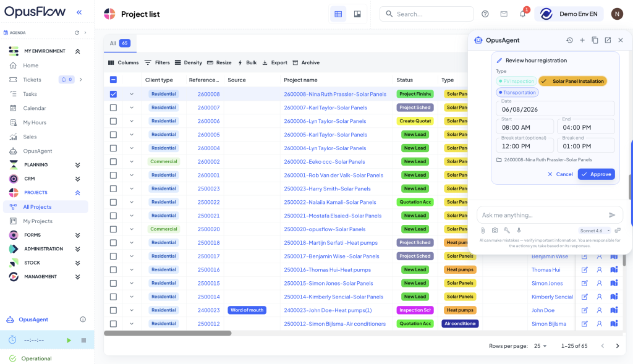Edit Kimberly Sencial project row
This screenshot has width=633, height=364.
point(584,297)
